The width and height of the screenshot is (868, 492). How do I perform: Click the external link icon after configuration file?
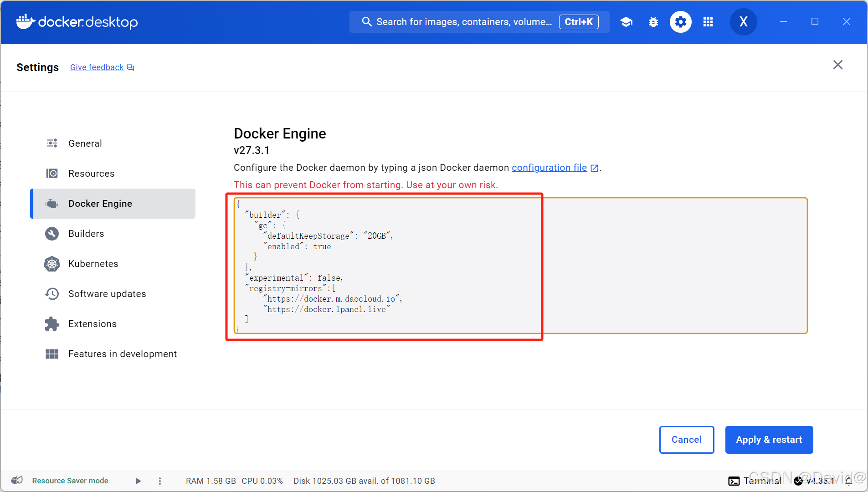click(x=594, y=168)
